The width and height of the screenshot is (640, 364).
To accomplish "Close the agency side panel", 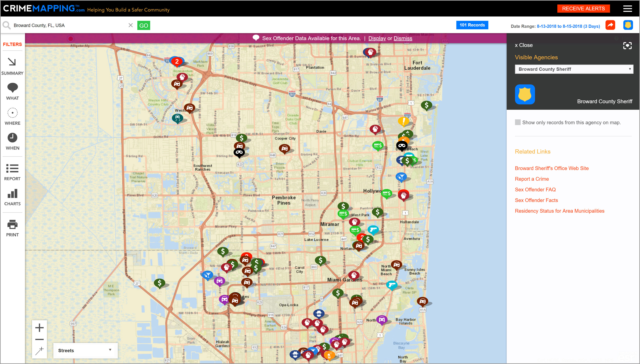I will (x=524, y=45).
